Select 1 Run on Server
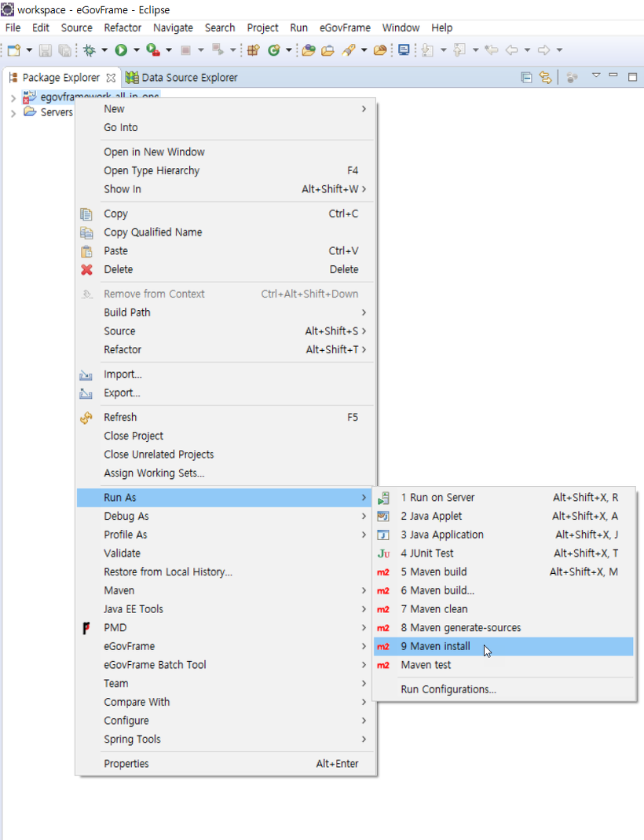644x840 pixels. pos(503,498)
